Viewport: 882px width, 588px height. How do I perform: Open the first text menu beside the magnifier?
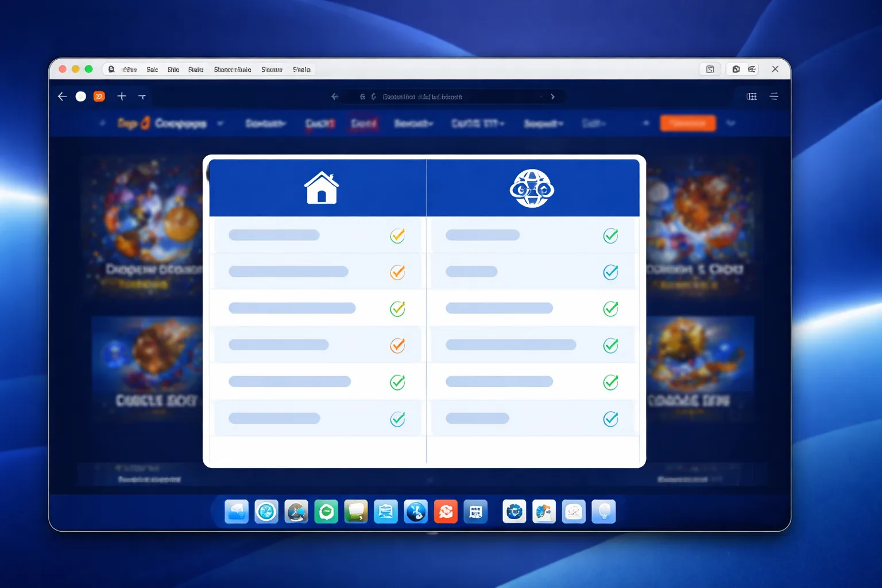[130, 69]
